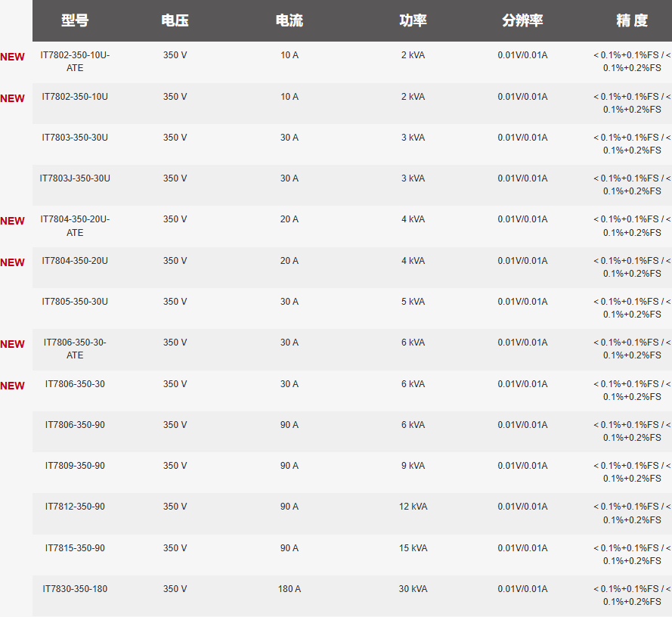
Task: Click the 电压 column header
Action: click(x=175, y=20)
